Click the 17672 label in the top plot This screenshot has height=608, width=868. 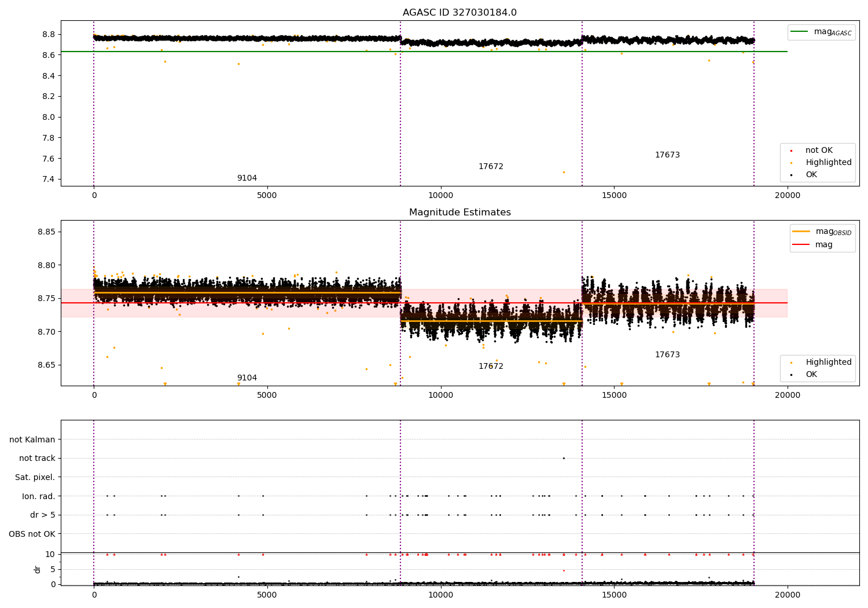[491, 167]
